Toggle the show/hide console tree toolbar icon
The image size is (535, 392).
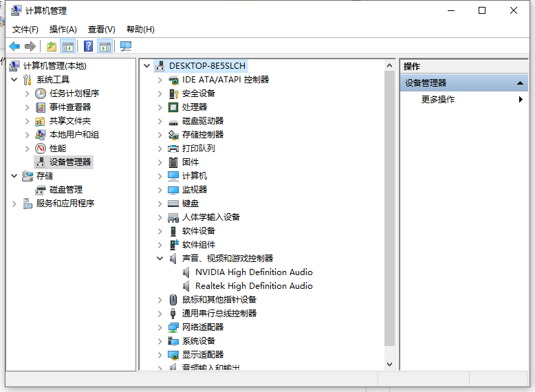pyautogui.click(x=67, y=46)
